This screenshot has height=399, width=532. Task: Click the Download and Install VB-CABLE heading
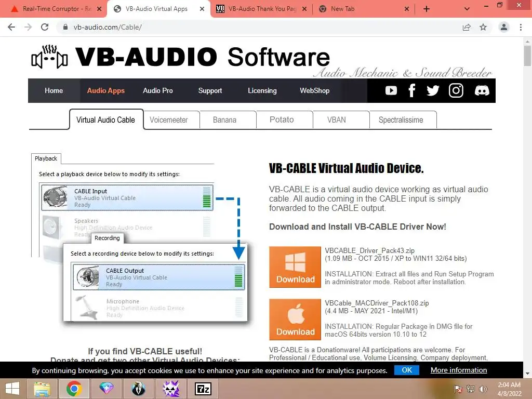coord(357,227)
